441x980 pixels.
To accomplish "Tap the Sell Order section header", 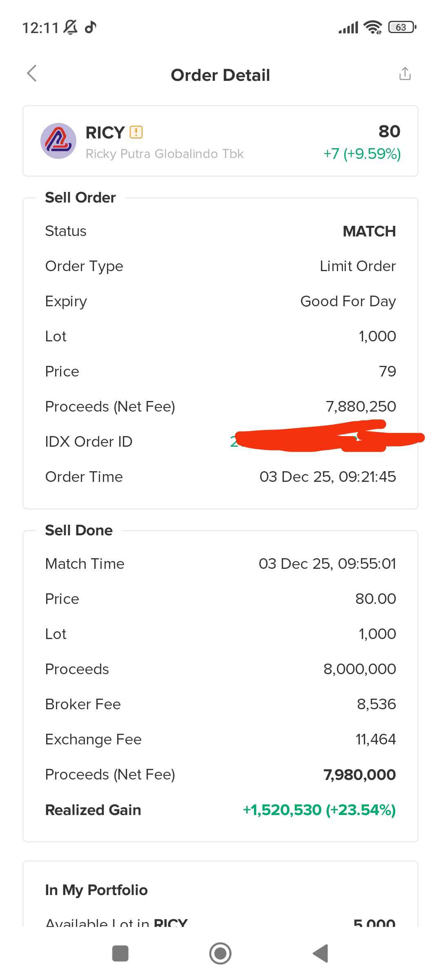I will (80, 198).
